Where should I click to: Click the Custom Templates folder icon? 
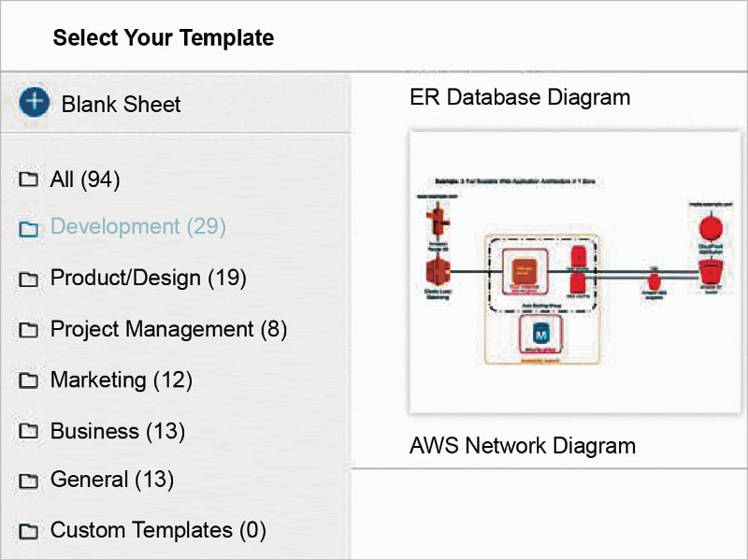[29, 532]
